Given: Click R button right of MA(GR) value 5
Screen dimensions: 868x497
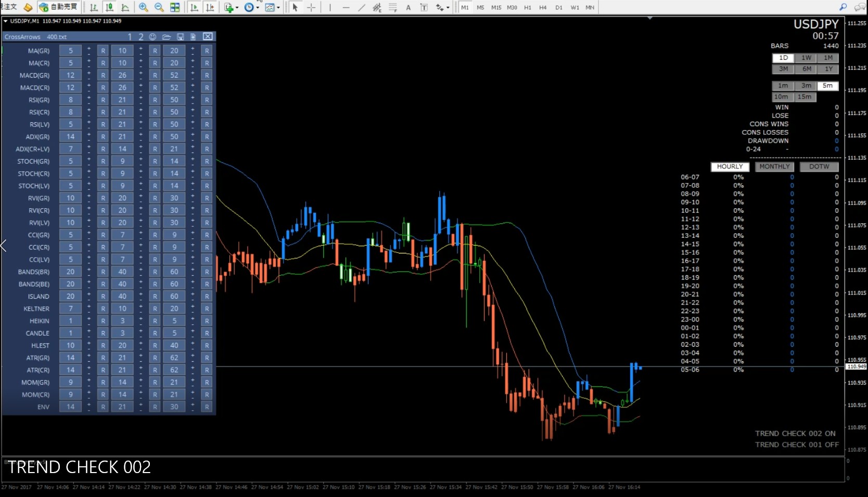Looking at the screenshot, I should [103, 50].
